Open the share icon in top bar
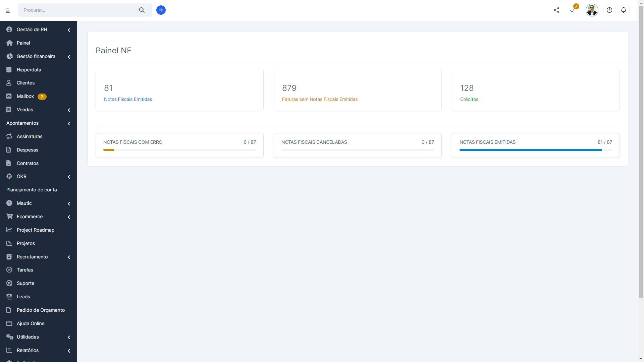Viewport: 644px width, 362px height. 556,10
